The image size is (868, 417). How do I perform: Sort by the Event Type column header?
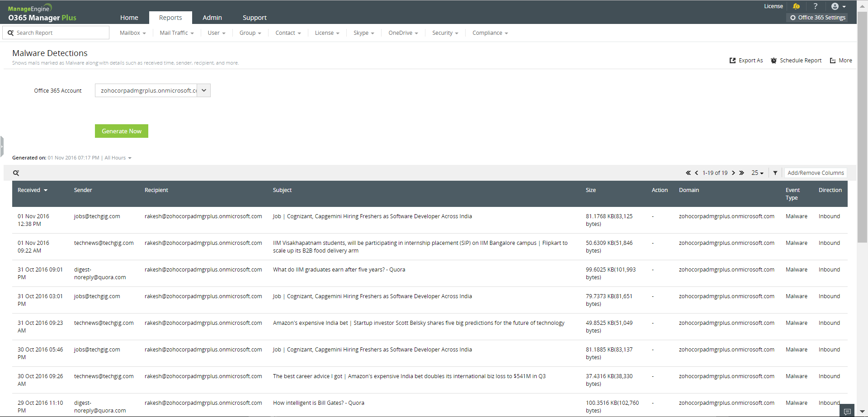793,194
